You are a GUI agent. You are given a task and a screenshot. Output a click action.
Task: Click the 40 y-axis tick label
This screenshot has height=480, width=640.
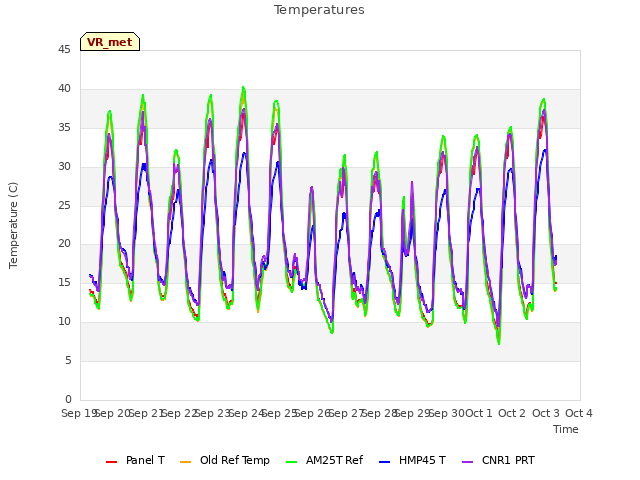[64, 89]
